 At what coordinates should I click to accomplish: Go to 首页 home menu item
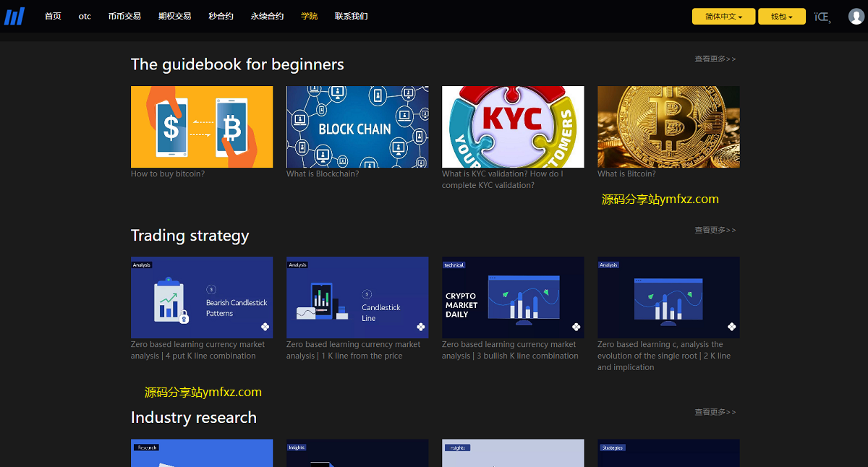(53, 16)
